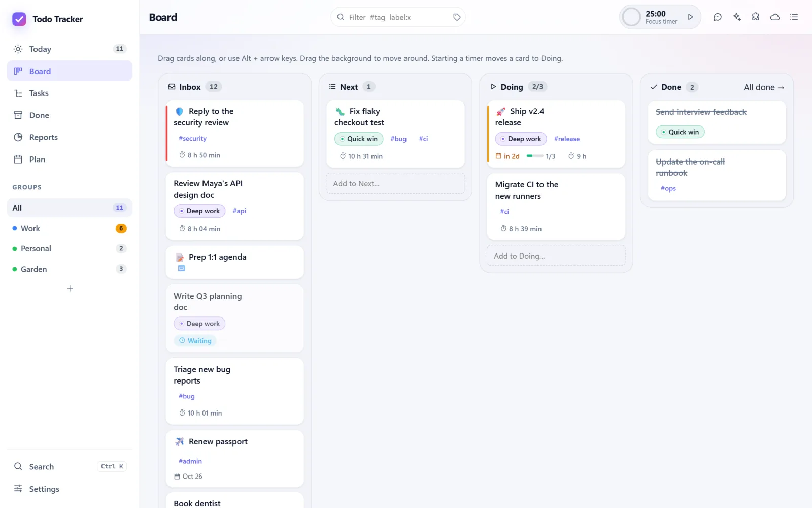Select the Garden group
This screenshot has width=812, height=508.
coord(70,269)
